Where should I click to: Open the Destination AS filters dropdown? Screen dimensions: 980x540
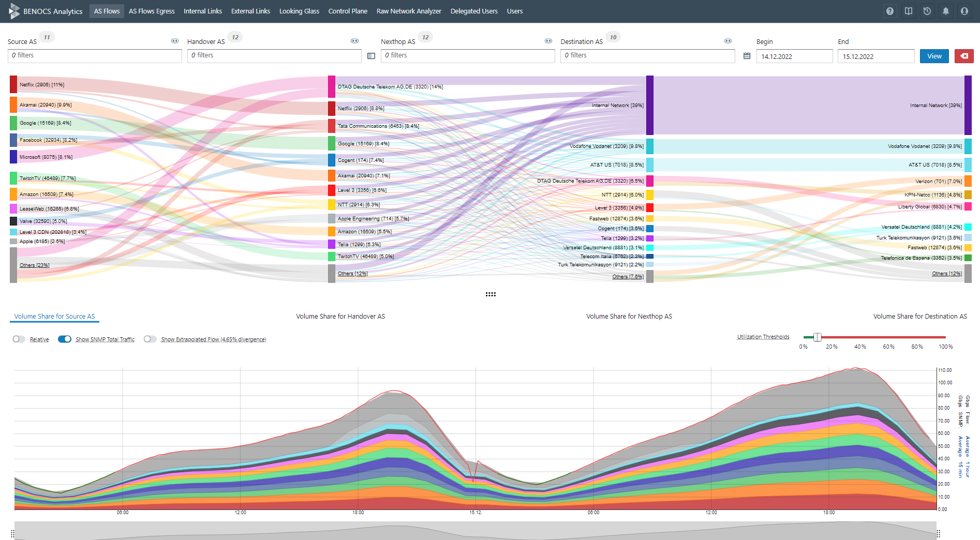click(x=647, y=55)
